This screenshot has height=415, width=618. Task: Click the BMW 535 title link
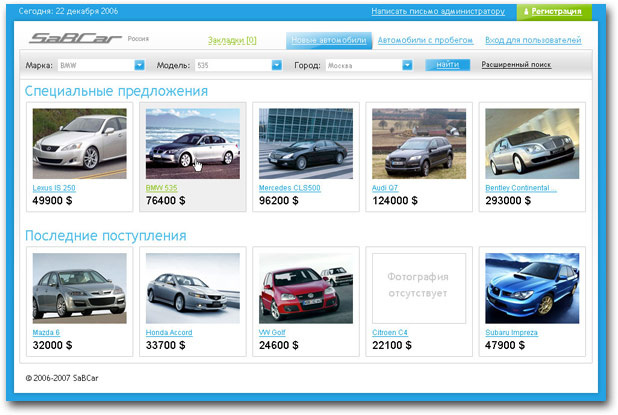(162, 188)
